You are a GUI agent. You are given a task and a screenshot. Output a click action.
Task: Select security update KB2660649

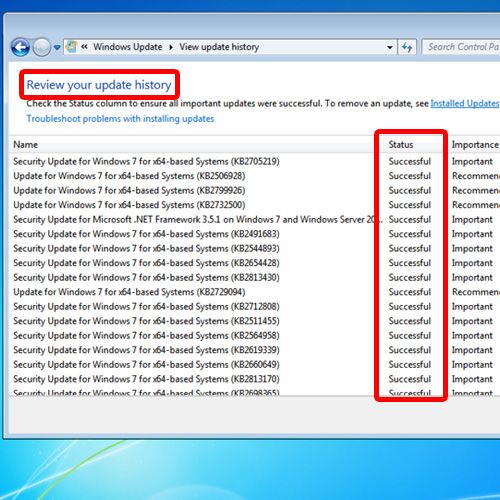[x=146, y=364]
